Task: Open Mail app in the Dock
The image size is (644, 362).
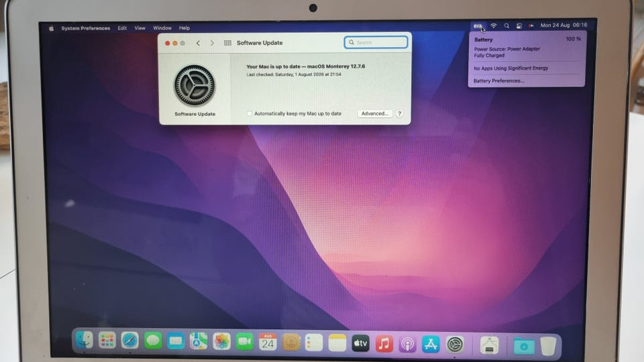Action: (176, 341)
